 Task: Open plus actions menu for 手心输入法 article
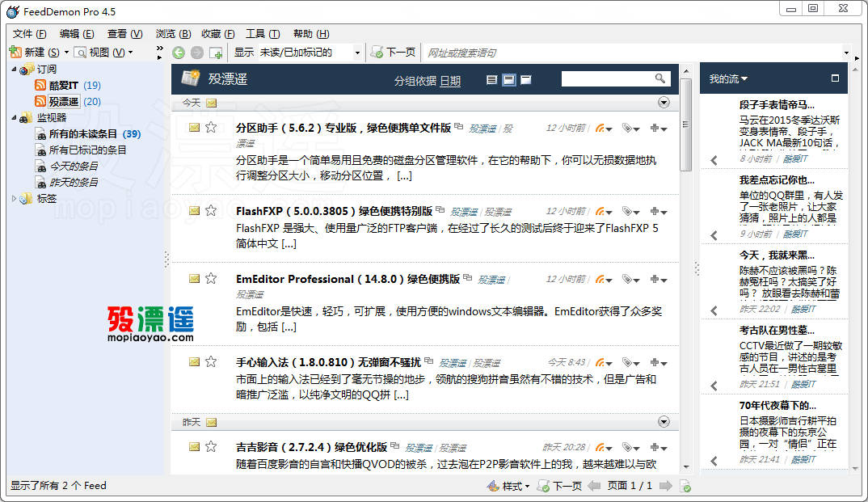(659, 362)
